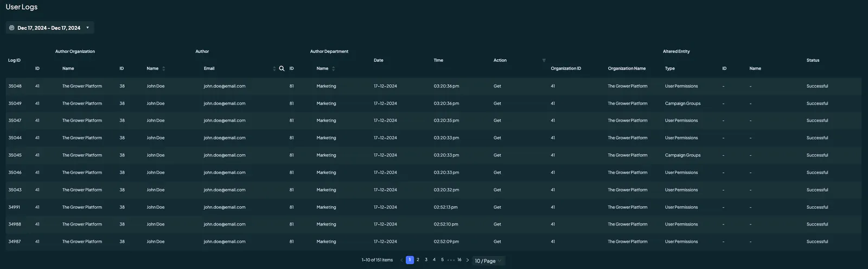868x269 pixels.
Task: Click Log ID 35043 cell
Action: pyautogui.click(x=15, y=190)
